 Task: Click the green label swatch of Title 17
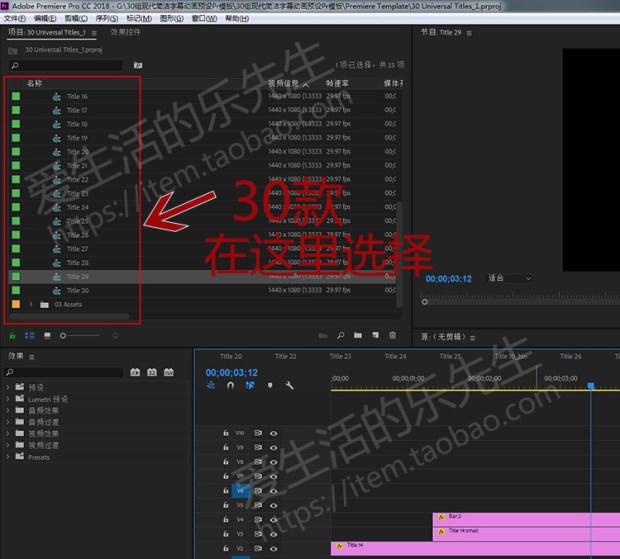click(x=16, y=110)
